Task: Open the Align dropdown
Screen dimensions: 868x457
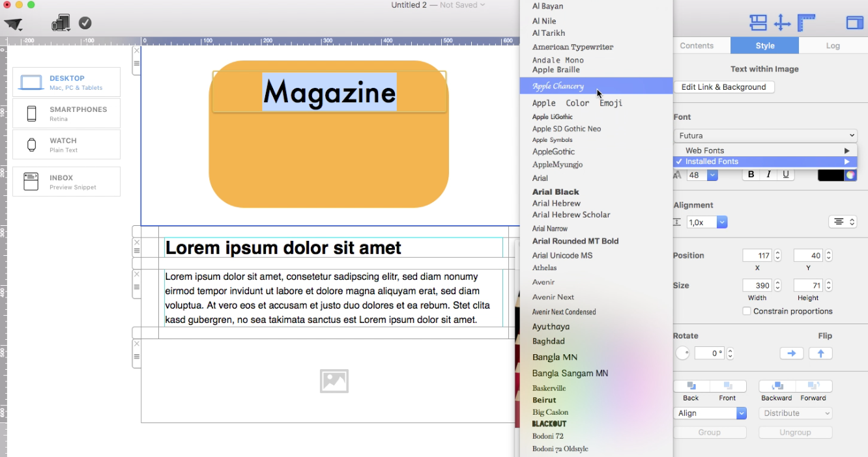Action: (x=710, y=413)
